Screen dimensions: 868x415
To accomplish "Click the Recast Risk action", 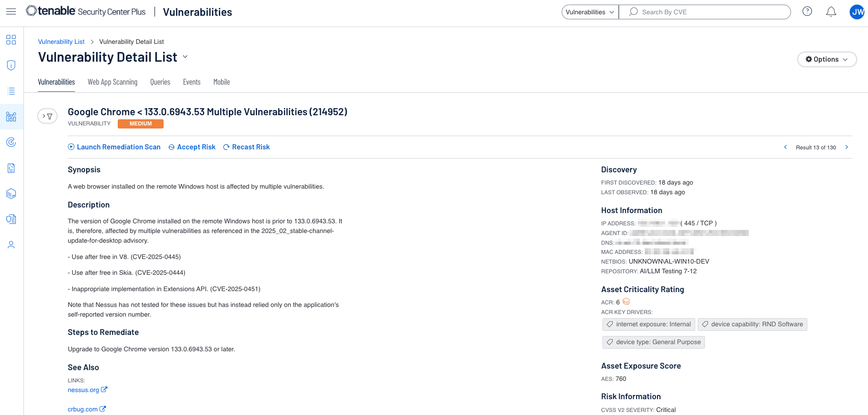I will (x=247, y=147).
